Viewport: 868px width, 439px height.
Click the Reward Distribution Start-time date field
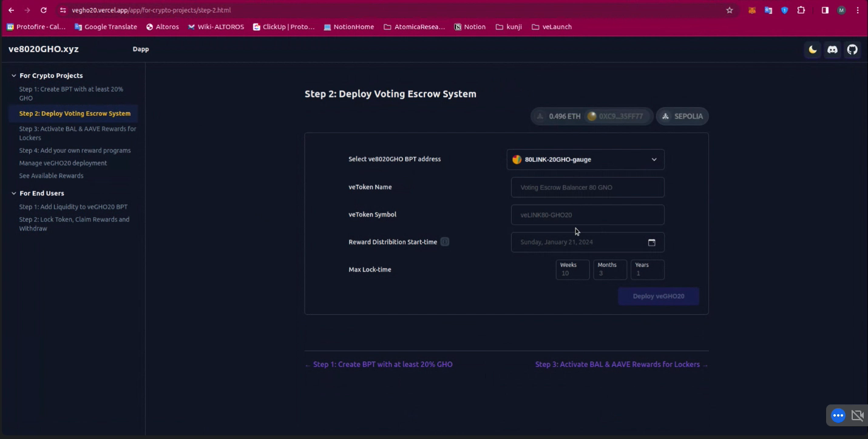588,242
